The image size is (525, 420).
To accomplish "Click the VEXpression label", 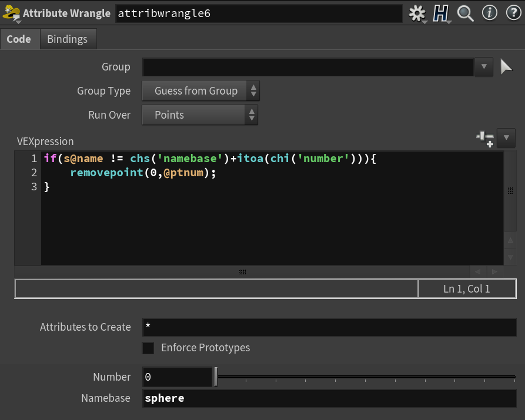I will point(45,142).
